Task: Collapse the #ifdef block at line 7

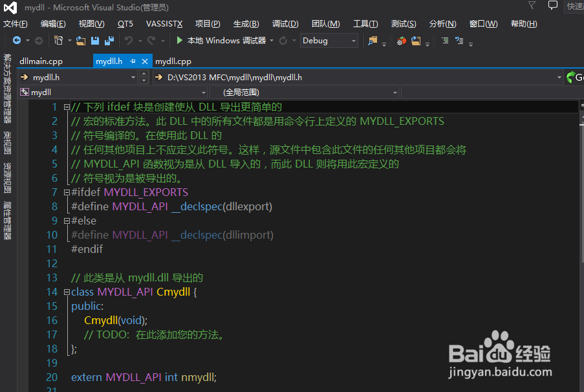Action: pyautogui.click(x=67, y=193)
